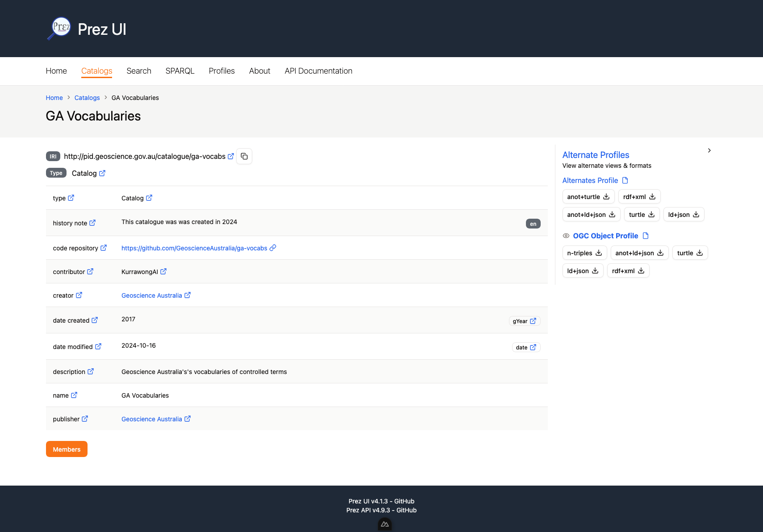Open the Search tab
This screenshot has width=763, height=532.
coord(139,71)
